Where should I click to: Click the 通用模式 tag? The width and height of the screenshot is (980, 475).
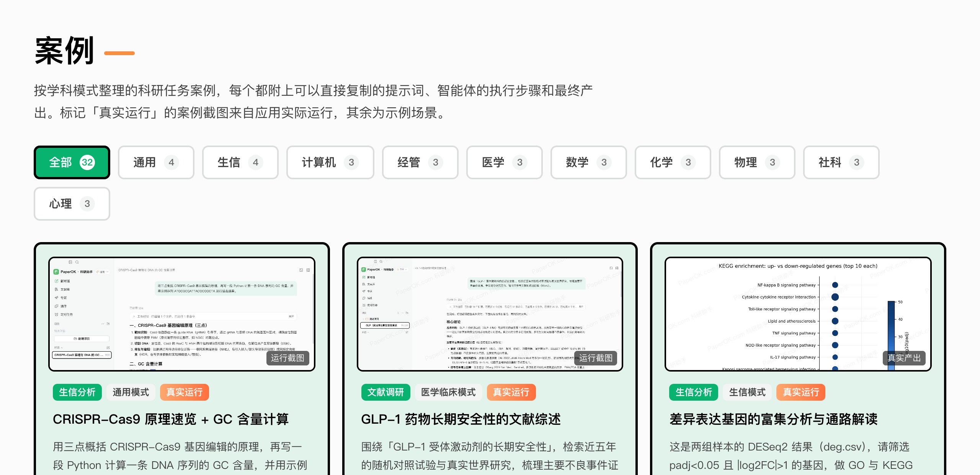(131, 392)
